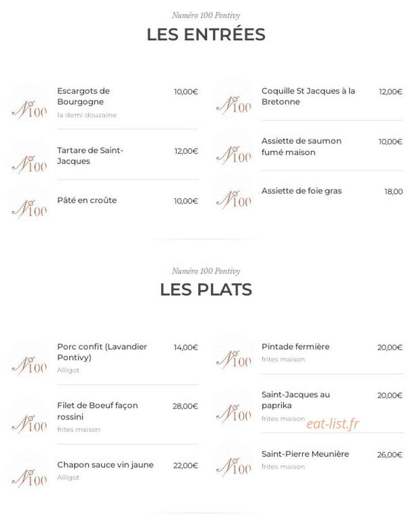Select the Saint-Jacques au paprika dish
This screenshot has height=516, width=420.
[296, 400]
